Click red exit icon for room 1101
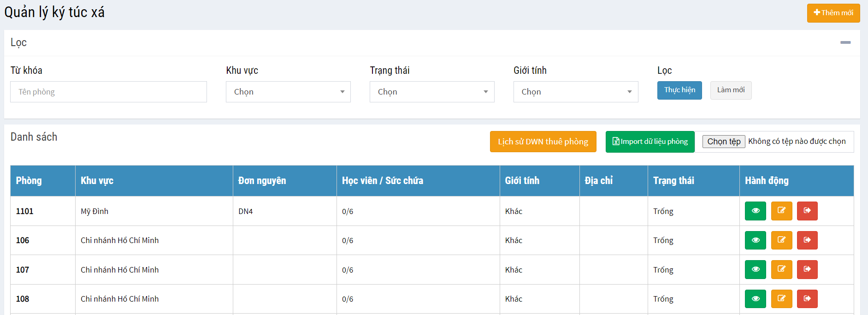Viewport: 868px width, 315px height. point(807,211)
